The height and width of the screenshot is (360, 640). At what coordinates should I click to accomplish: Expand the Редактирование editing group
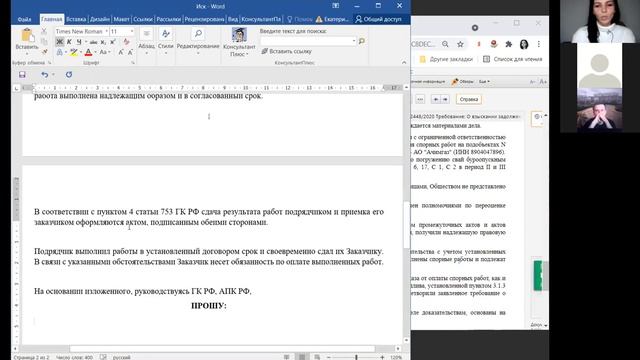pyautogui.click(x=198, y=41)
